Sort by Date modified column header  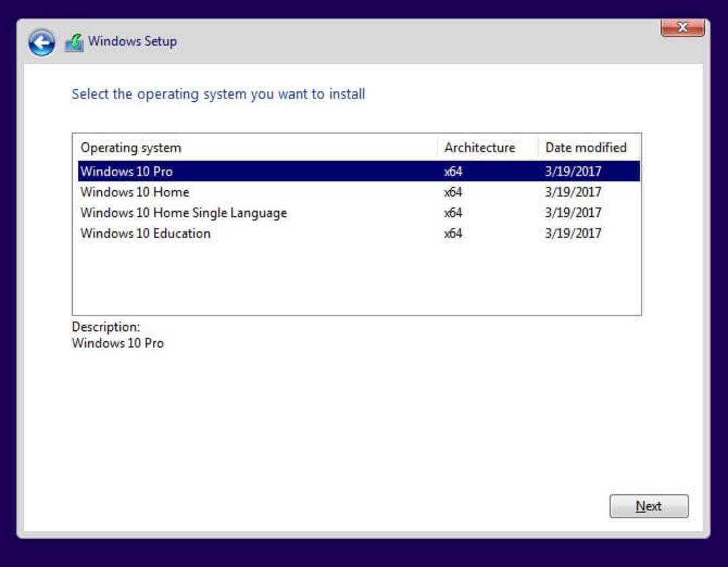pos(588,148)
